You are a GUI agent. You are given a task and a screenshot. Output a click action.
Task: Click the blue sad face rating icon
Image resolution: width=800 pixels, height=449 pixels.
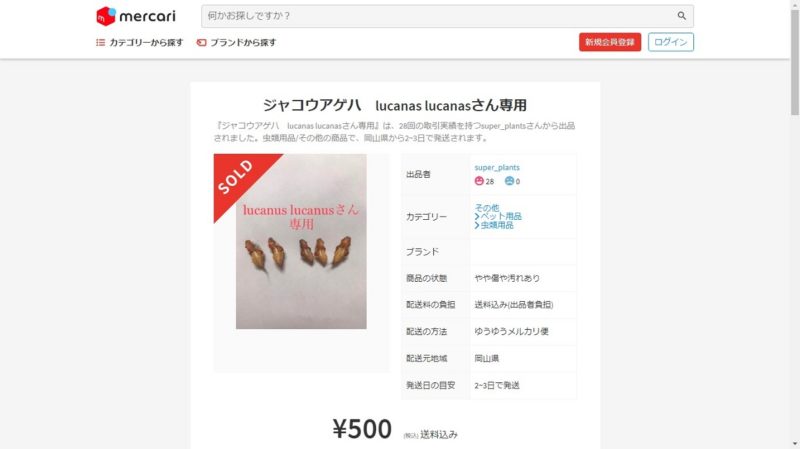509,181
